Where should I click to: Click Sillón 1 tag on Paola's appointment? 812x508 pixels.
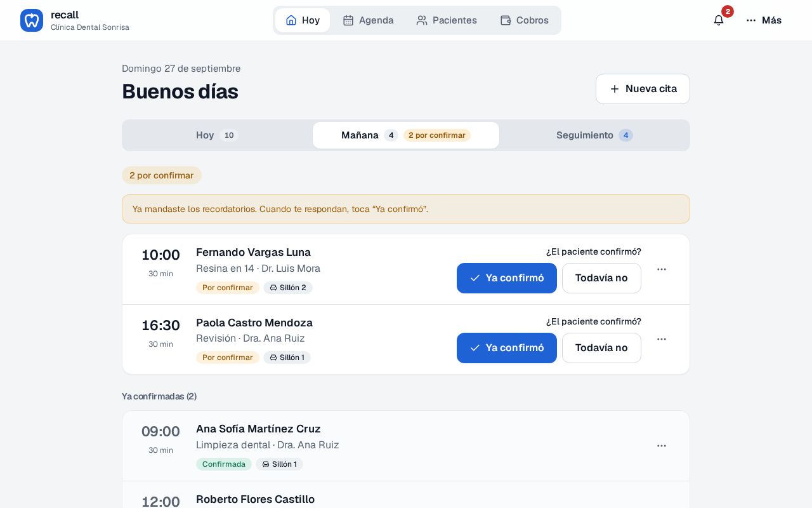[287, 358]
